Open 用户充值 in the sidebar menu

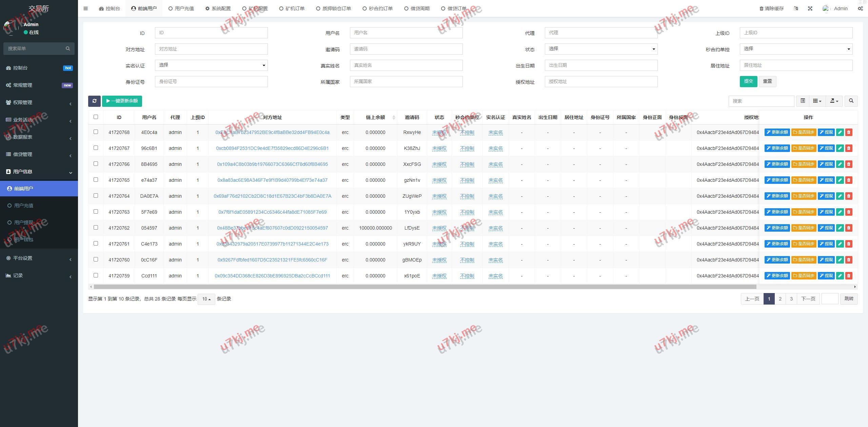pyautogui.click(x=24, y=206)
